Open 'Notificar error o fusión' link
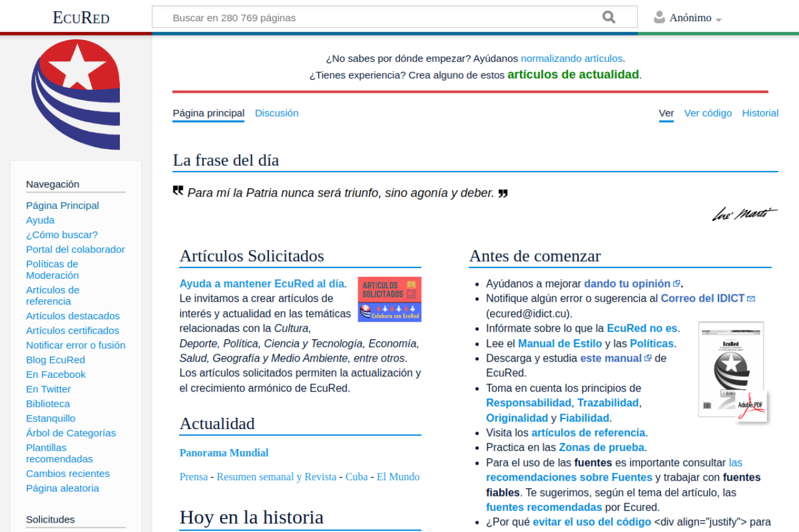The width and height of the screenshot is (799, 532). point(76,346)
